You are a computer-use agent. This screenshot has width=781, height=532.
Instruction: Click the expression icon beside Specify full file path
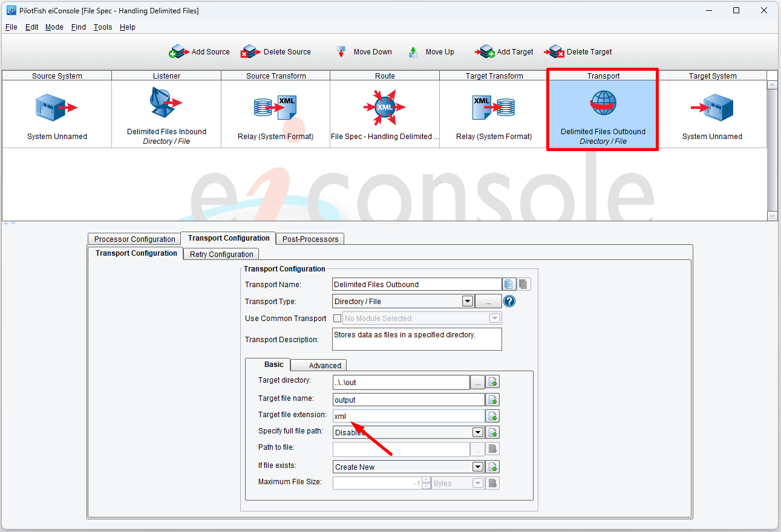pyautogui.click(x=493, y=432)
